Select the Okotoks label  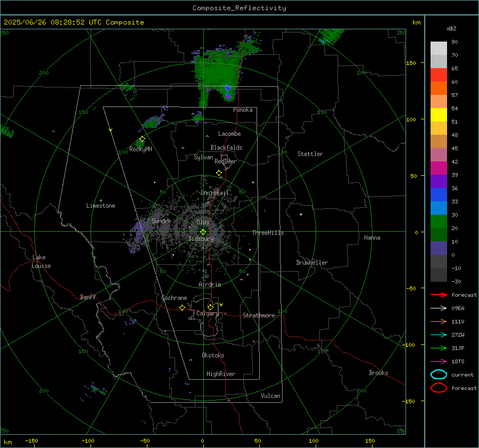click(213, 355)
